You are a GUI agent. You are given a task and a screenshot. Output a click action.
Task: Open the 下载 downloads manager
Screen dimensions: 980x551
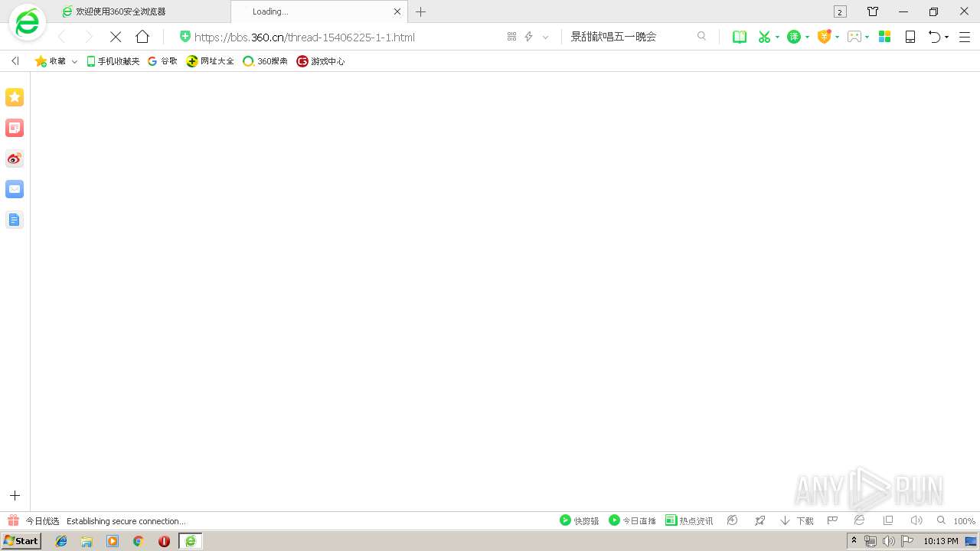coord(797,520)
